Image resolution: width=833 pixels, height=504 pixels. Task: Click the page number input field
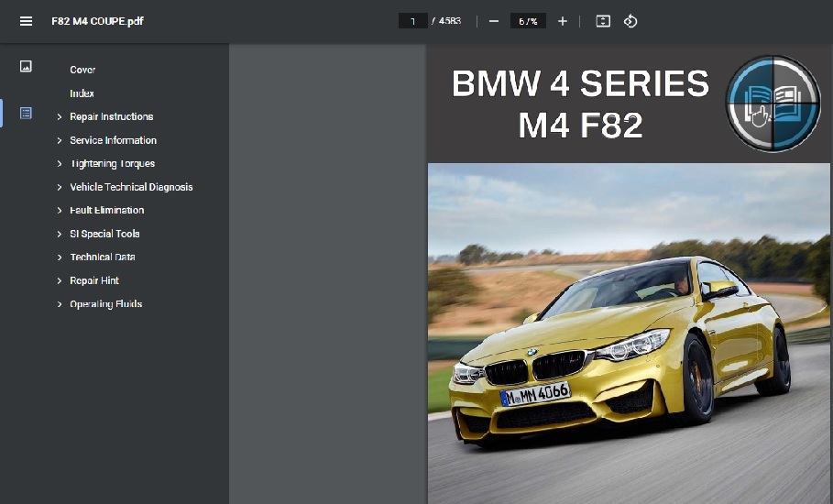(x=412, y=21)
